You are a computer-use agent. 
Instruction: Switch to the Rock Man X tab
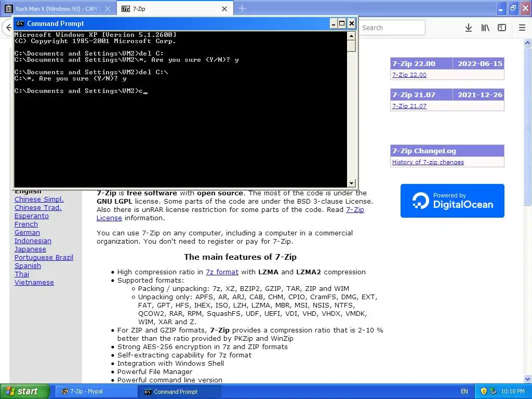58,8
